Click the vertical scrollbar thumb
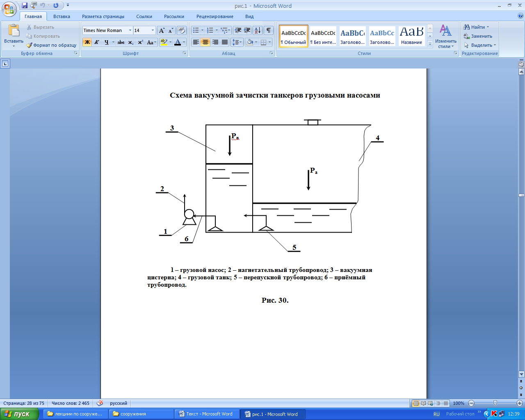The width and height of the screenshot is (525, 420). click(x=521, y=195)
